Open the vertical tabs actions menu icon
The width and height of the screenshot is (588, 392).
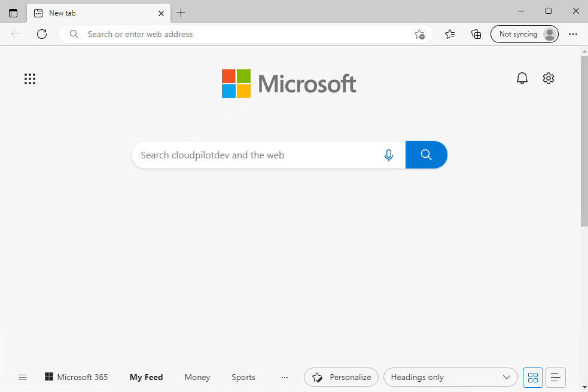13,13
